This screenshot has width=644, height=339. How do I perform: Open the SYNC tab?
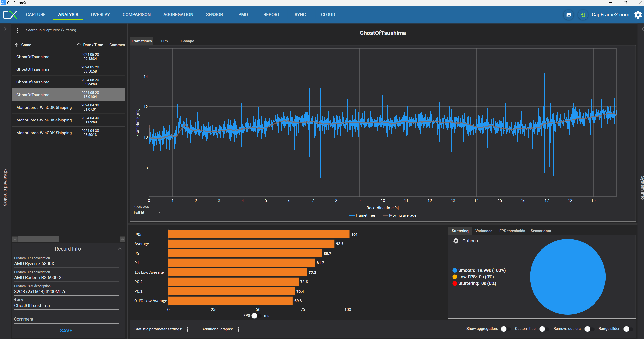pos(300,15)
